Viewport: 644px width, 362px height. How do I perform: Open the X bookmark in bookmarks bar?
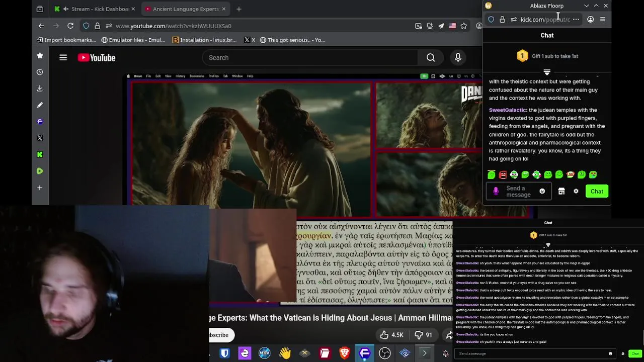pyautogui.click(x=250, y=40)
